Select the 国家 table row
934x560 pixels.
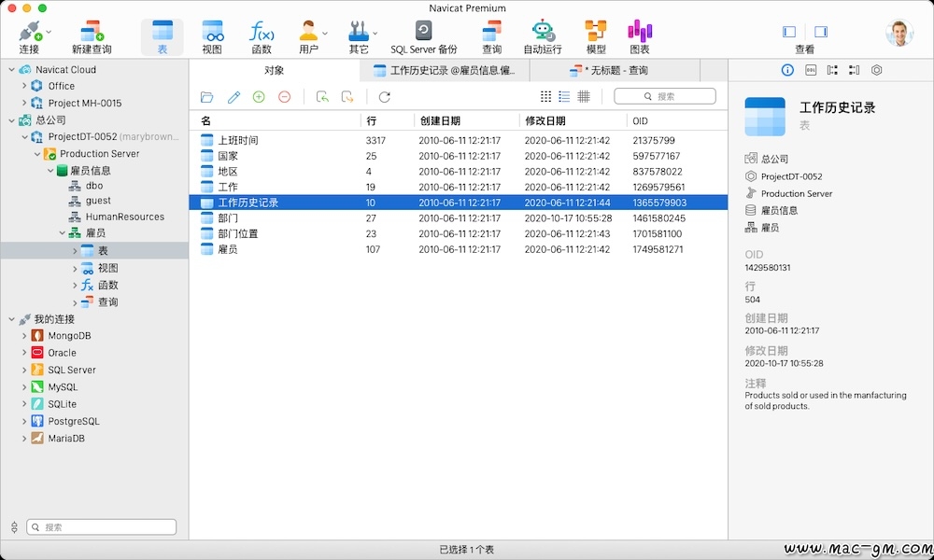[458, 156]
